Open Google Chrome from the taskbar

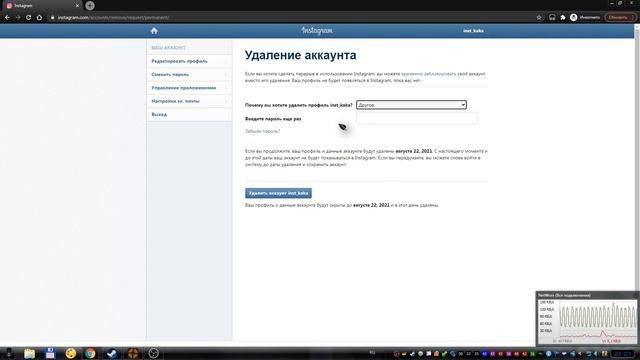click(x=90, y=353)
